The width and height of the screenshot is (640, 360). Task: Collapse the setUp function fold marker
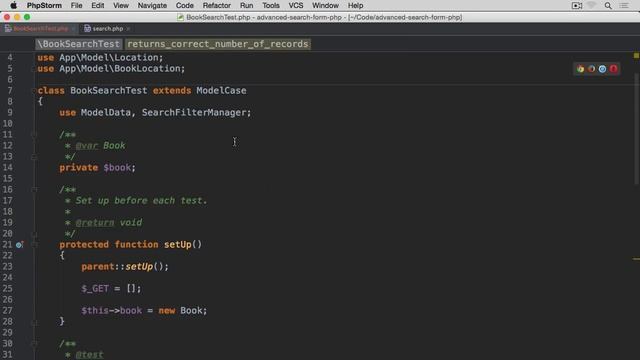pos(34,245)
